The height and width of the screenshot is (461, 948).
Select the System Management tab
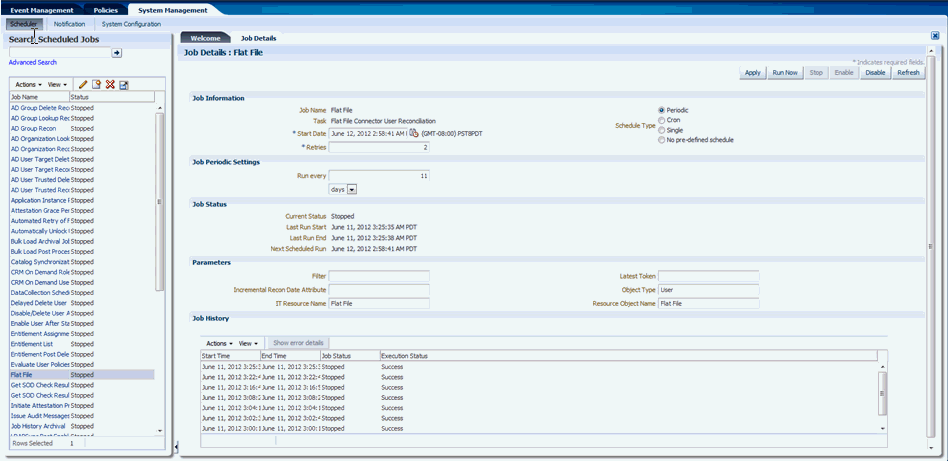172,10
